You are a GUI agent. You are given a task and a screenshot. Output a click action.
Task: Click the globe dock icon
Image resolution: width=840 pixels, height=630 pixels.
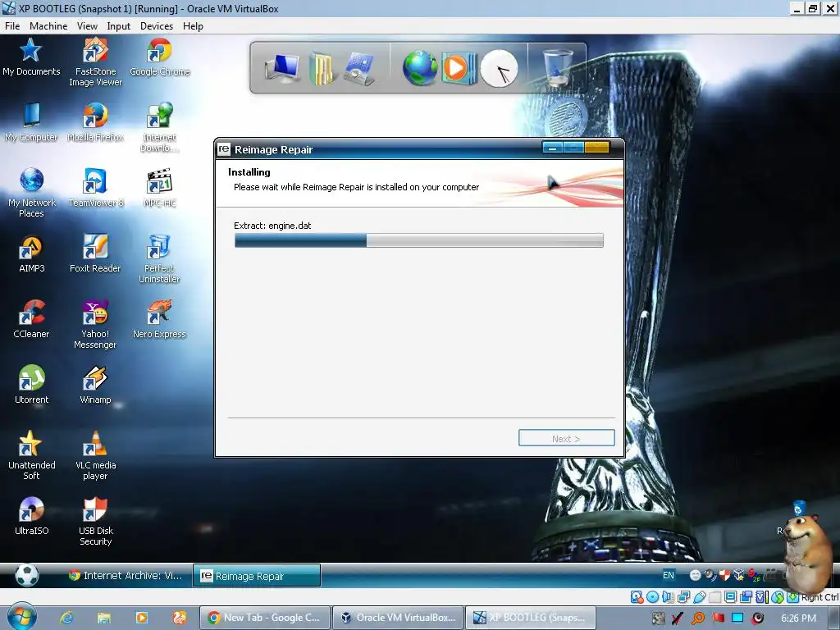point(419,68)
